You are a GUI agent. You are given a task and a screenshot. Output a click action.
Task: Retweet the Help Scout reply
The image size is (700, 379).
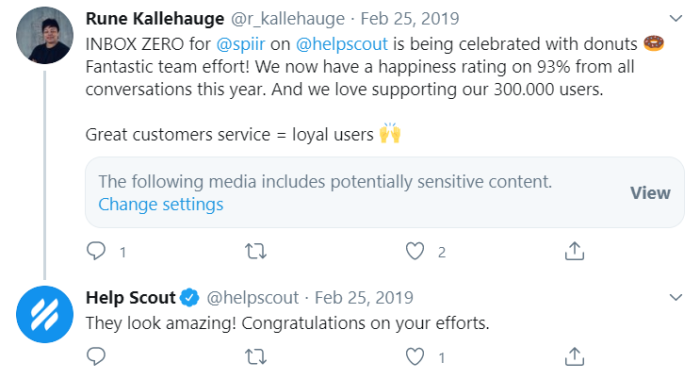256,357
